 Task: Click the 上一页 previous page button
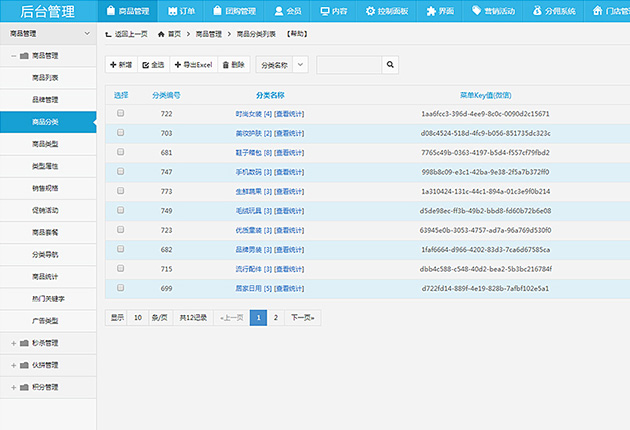(232, 318)
